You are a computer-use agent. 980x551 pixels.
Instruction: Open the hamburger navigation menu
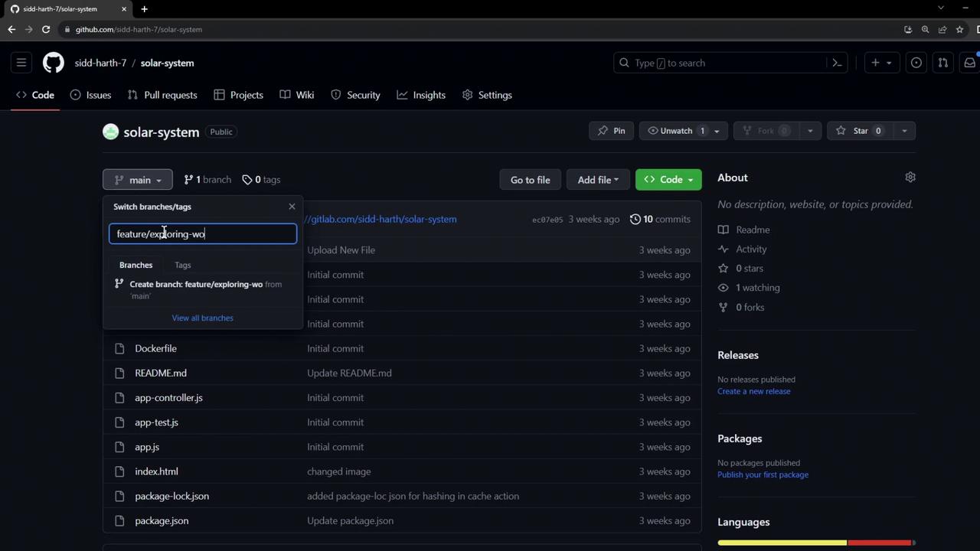pyautogui.click(x=21, y=63)
